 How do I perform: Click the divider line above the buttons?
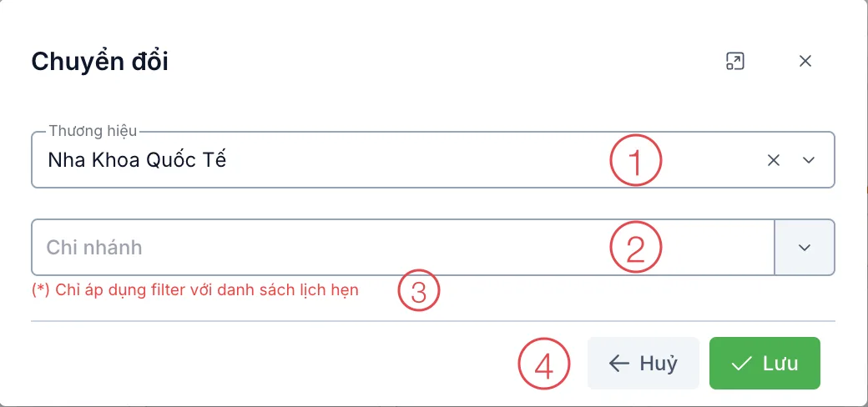pos(433,321)
